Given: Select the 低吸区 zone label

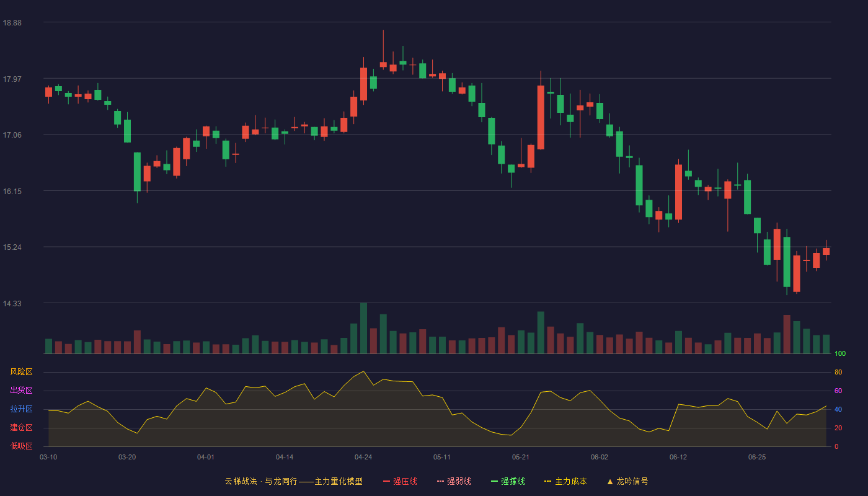Looking at the screenshot, I should pyautogui.click(x=21, y=446).
